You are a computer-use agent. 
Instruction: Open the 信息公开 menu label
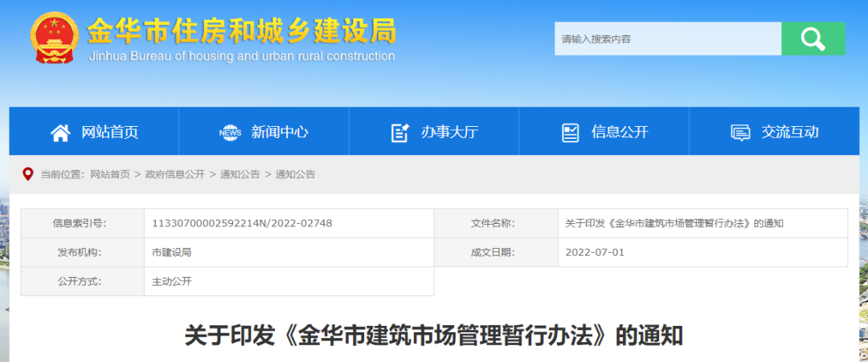620,132
